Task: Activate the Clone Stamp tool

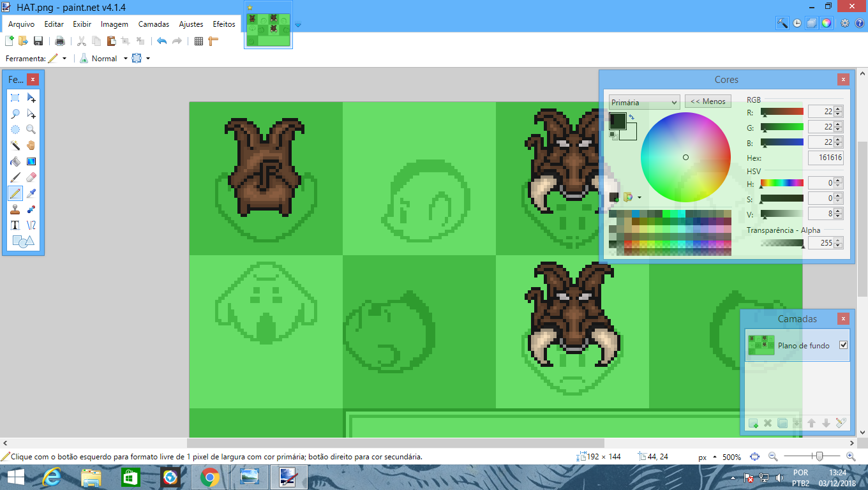Action: pyautogui.click(x=15, y=209)
